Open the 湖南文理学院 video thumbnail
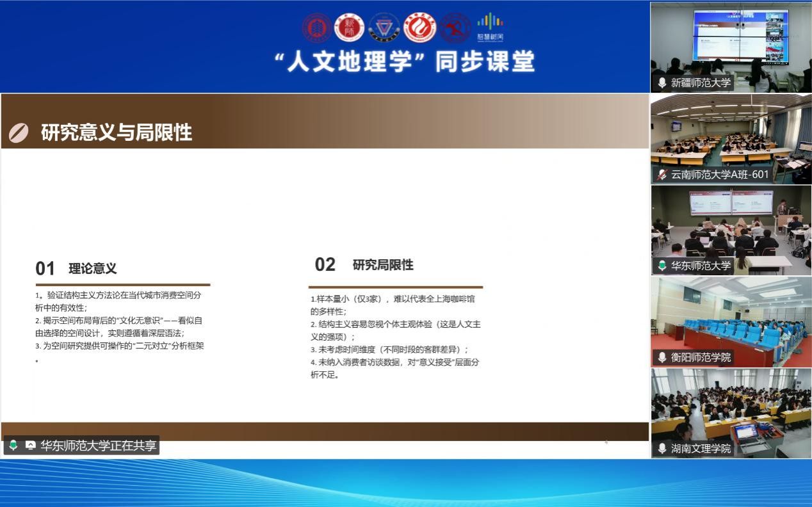Image resolution: width=812 pixels, height=507 pixels. coord(731,408)
